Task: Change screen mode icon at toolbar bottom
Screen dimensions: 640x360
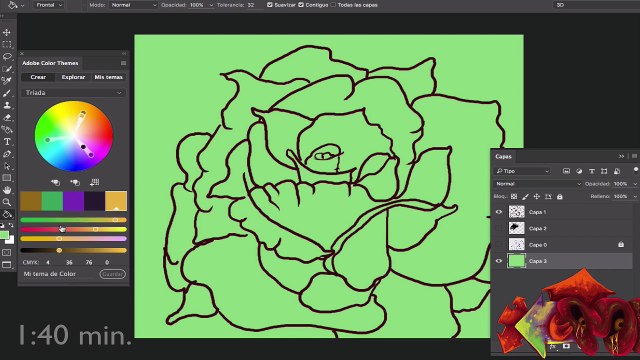Action: tap(7, 265)
